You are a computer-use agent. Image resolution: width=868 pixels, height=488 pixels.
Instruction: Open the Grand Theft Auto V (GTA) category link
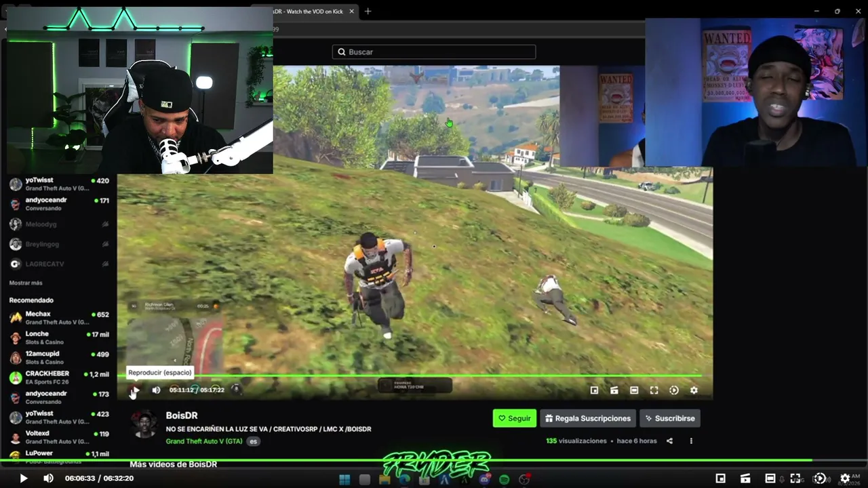pos(204,441)
